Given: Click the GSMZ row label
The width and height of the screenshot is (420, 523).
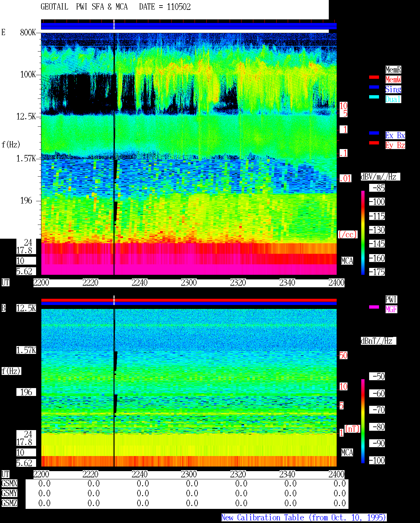Looking at the screenshot, I should [9, 503].
